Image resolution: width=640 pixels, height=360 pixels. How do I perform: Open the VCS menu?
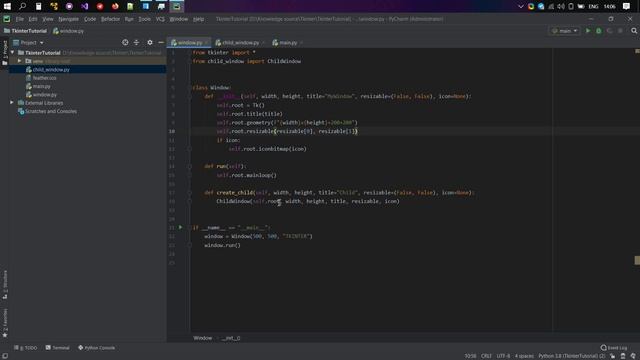[160, 19]
